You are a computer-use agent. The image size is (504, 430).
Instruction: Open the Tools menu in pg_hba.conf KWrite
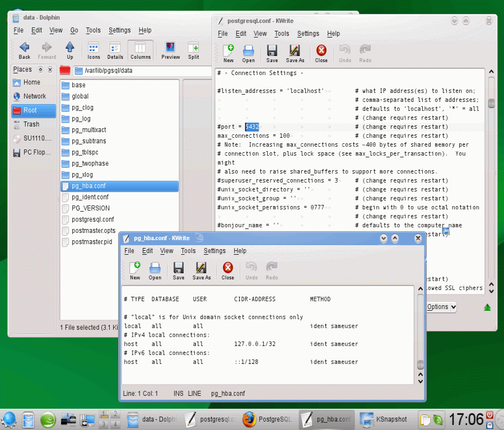click(x=188, y=251)
